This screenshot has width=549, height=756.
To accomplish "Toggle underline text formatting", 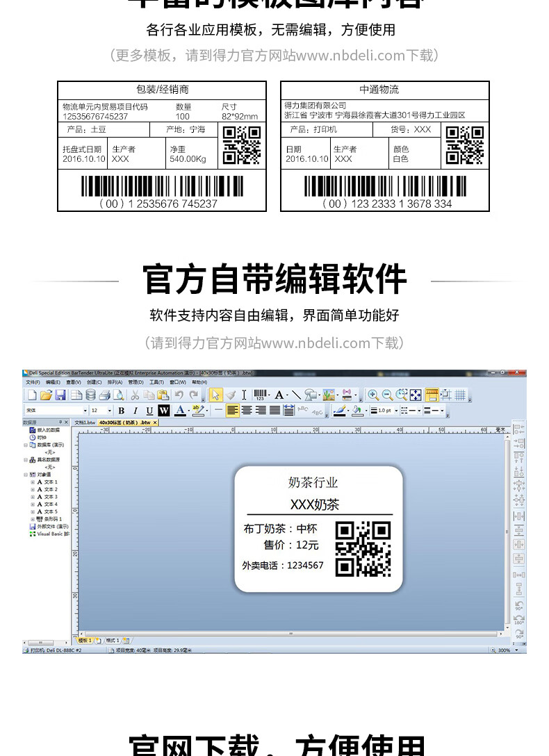I will coord(149,411).
